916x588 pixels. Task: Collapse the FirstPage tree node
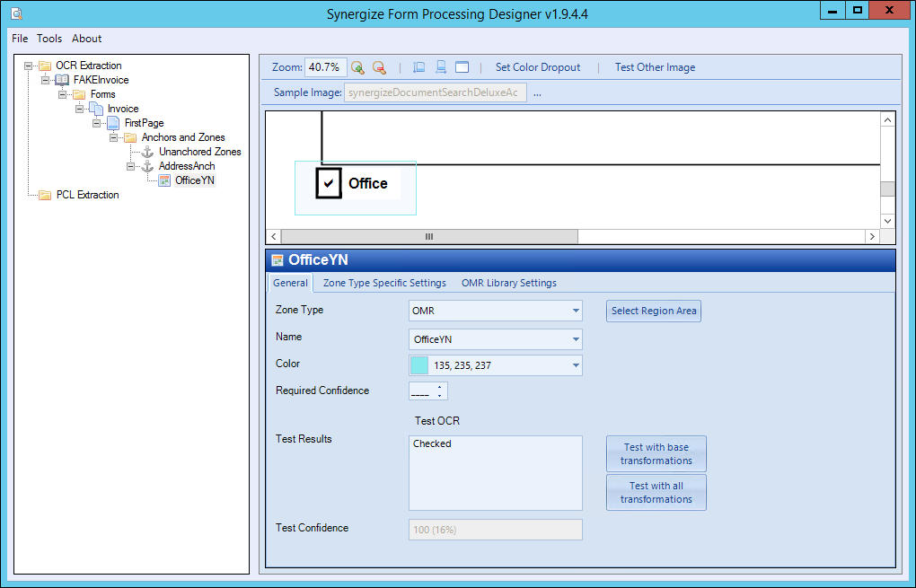pyautogui.click(x=96, y=123)
